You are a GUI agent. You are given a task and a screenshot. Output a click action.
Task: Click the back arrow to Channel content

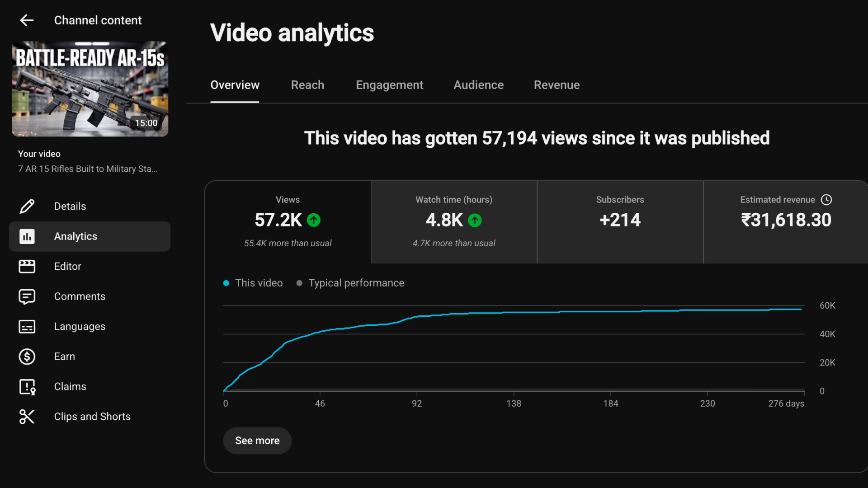pos(27,20)
